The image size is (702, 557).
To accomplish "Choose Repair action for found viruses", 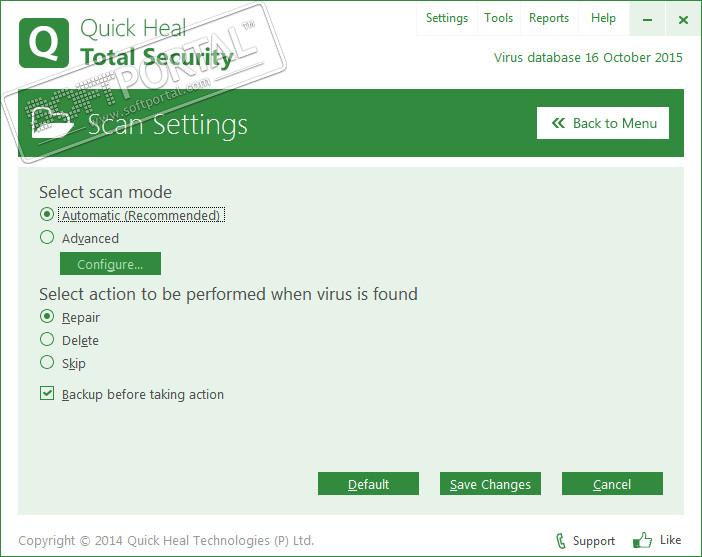I will [47, 317].
